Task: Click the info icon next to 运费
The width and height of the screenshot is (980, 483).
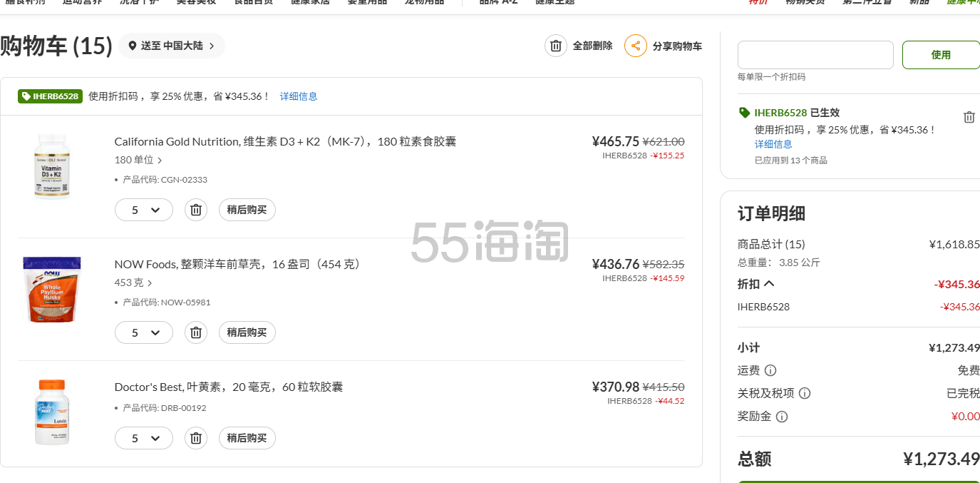Action: tap(770, 370)
